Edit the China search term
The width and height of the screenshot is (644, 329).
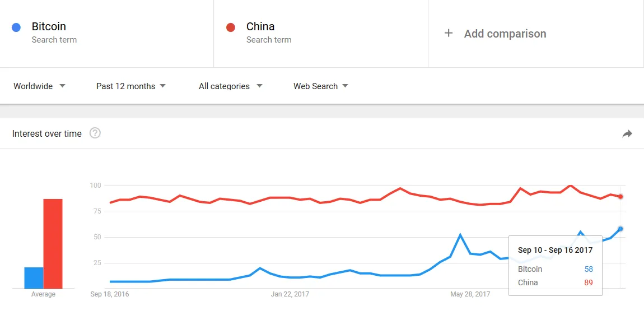[260, 27]
